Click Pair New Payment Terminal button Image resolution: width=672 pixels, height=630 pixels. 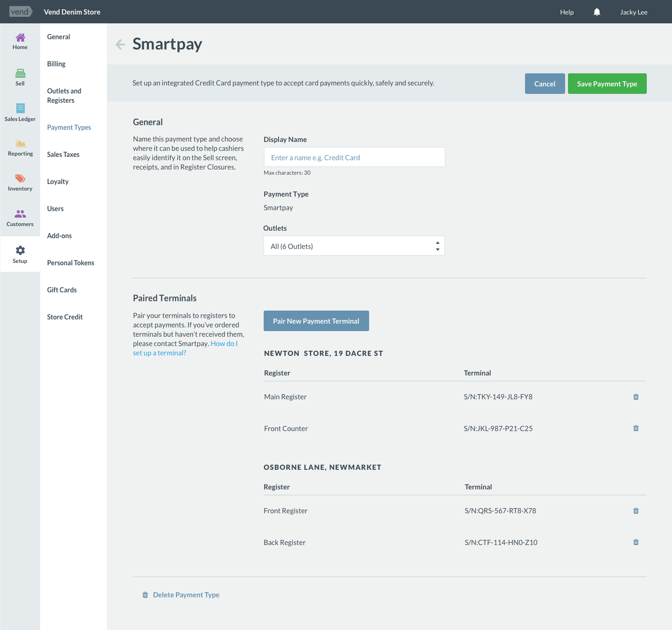[x=316, y=321]
